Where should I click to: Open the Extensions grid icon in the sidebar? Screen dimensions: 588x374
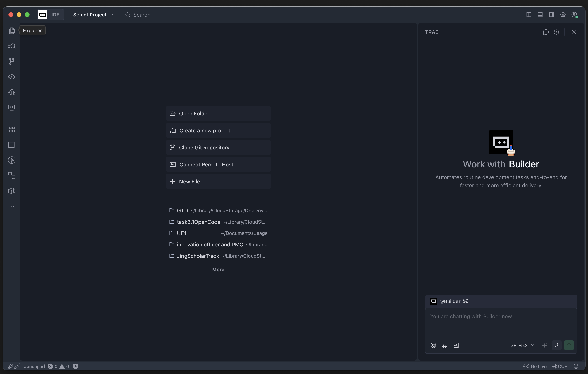coord(12,129)
